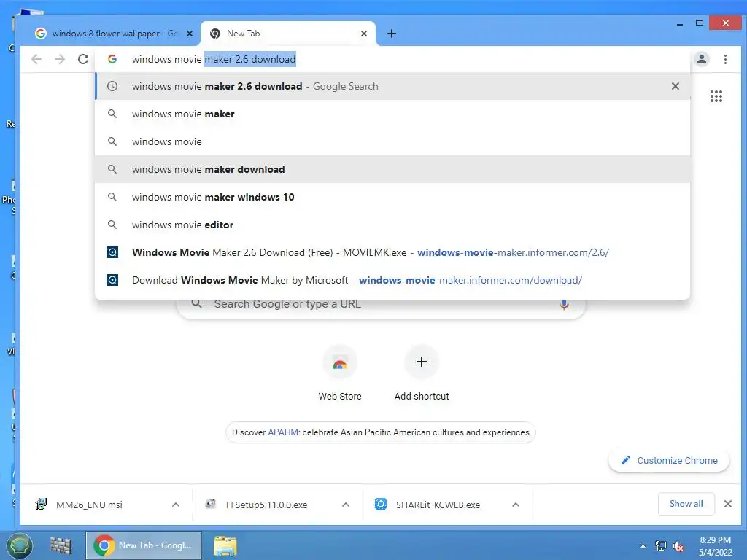The image size is (747, 560).
Task: Open windows-movie-maker.informer.com/download/ suggestion
Action: coord(392,280)
